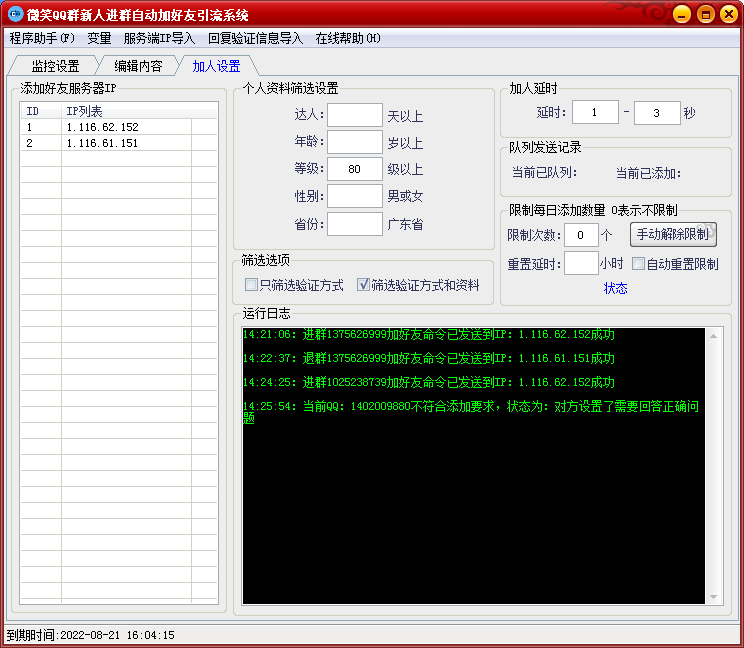Select IP row 1.116.62.152
This screenshot has height=648, width=744.
[x=119, y=127]
